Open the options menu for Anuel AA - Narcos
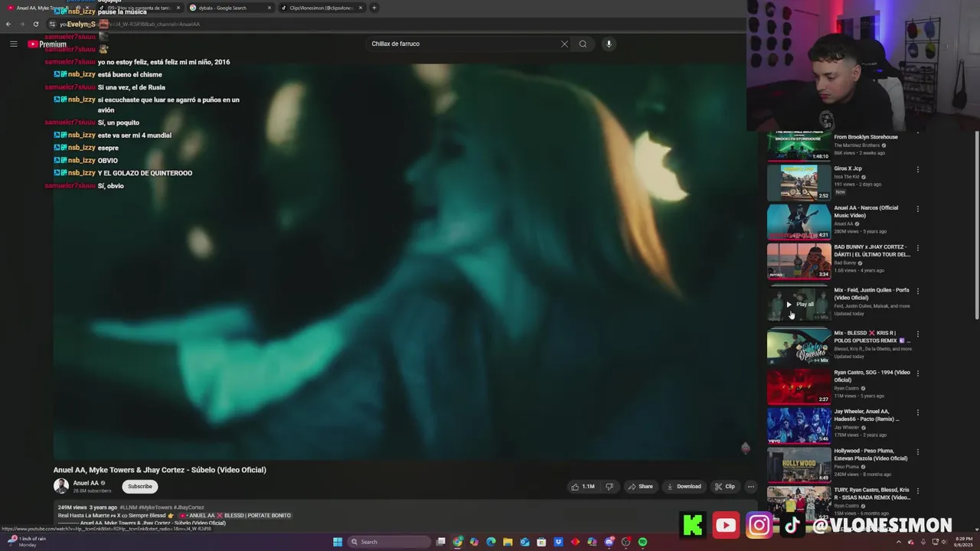Image resolution: width=980 pixels, height=551 pixels. (x=918, y=209)
